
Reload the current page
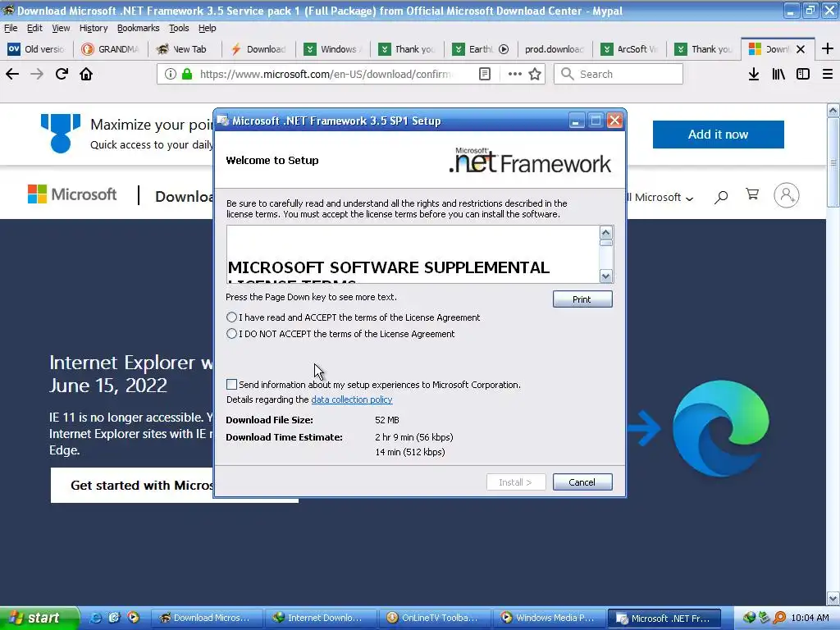click(62, 74)
